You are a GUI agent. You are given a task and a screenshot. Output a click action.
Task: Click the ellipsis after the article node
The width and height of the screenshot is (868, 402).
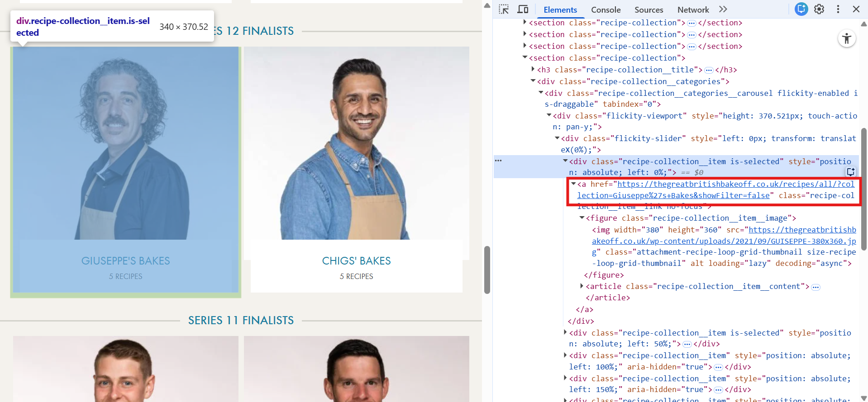(x=816, y=287)
